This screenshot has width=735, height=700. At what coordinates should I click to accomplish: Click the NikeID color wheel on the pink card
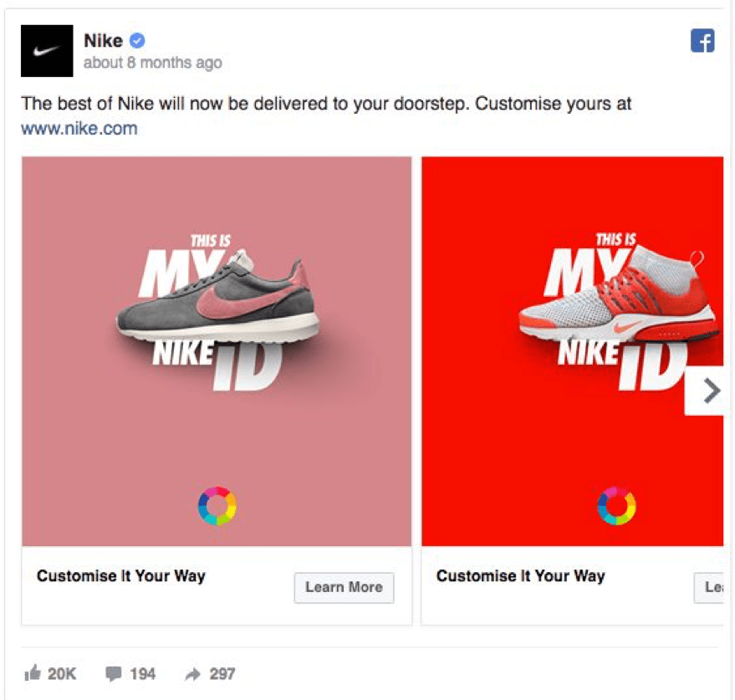tap(216, 504)
